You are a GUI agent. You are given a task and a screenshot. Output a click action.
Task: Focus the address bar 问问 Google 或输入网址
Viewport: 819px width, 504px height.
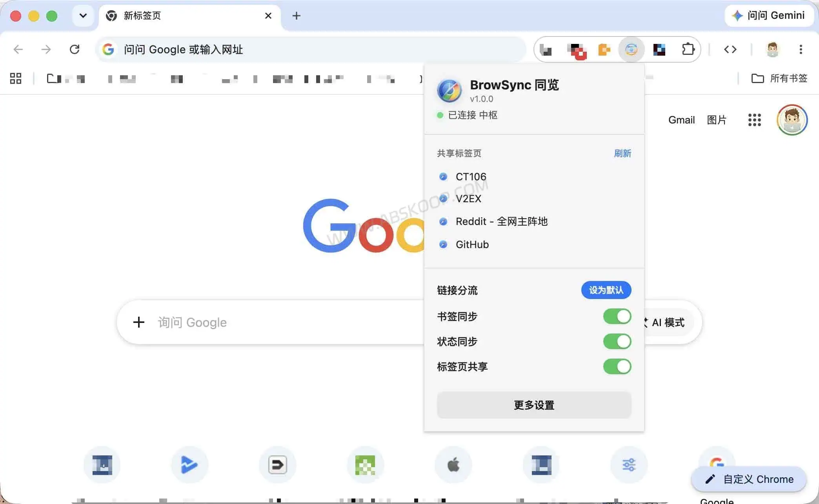click(310, 49)
